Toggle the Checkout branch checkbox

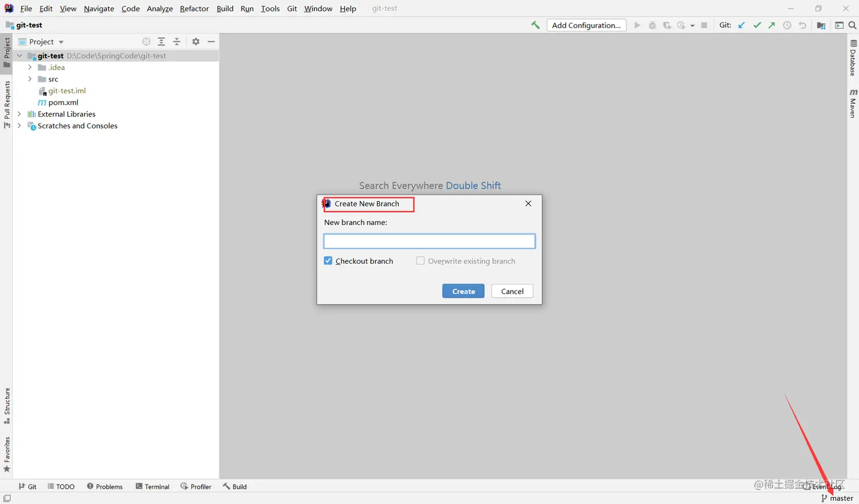tap(328, 261)
